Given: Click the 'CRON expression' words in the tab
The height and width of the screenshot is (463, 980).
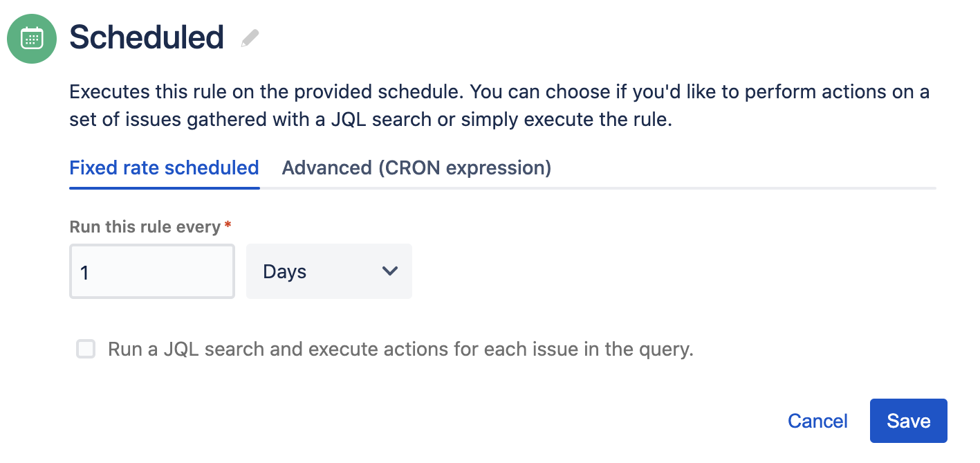Looking at the screenshot, I should [x=465, y=168].
